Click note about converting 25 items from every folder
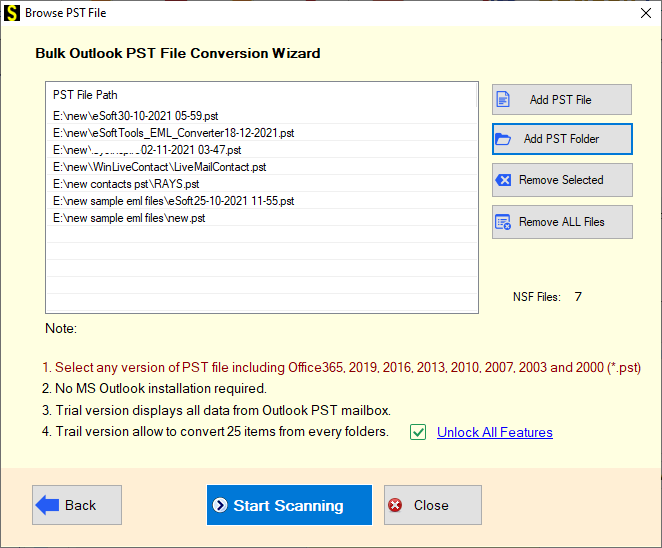 215,431
